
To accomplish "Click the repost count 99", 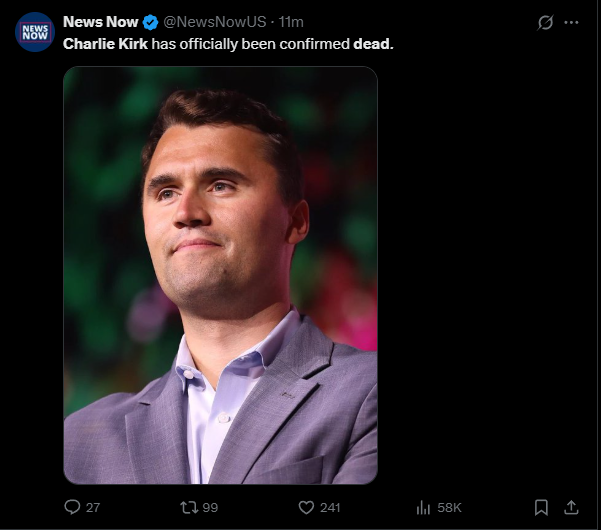I will point(210,508).
